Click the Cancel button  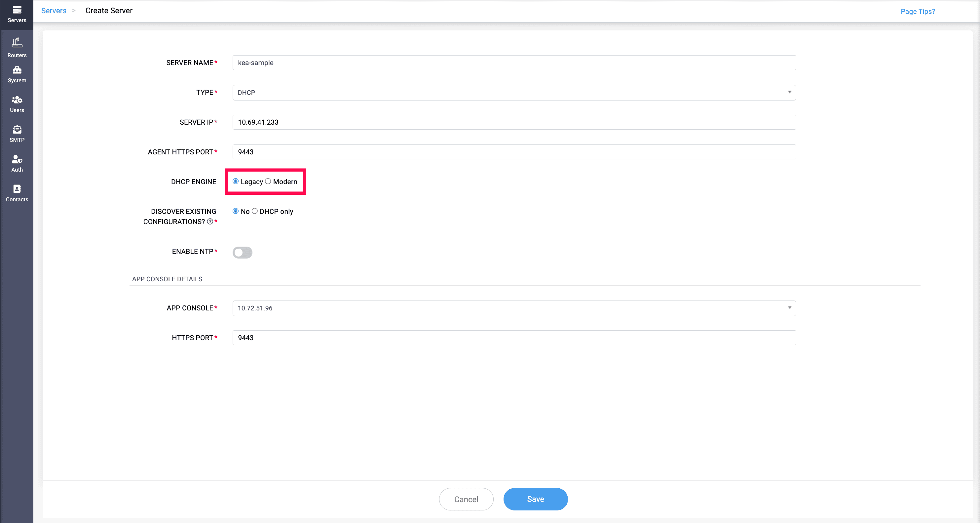pyautogui.click(x=466, y=499)
